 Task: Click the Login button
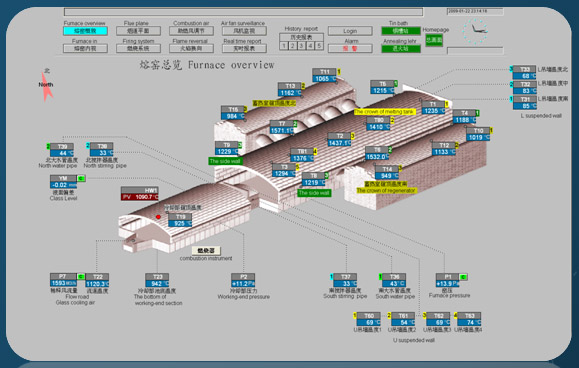tap(350, 31)
